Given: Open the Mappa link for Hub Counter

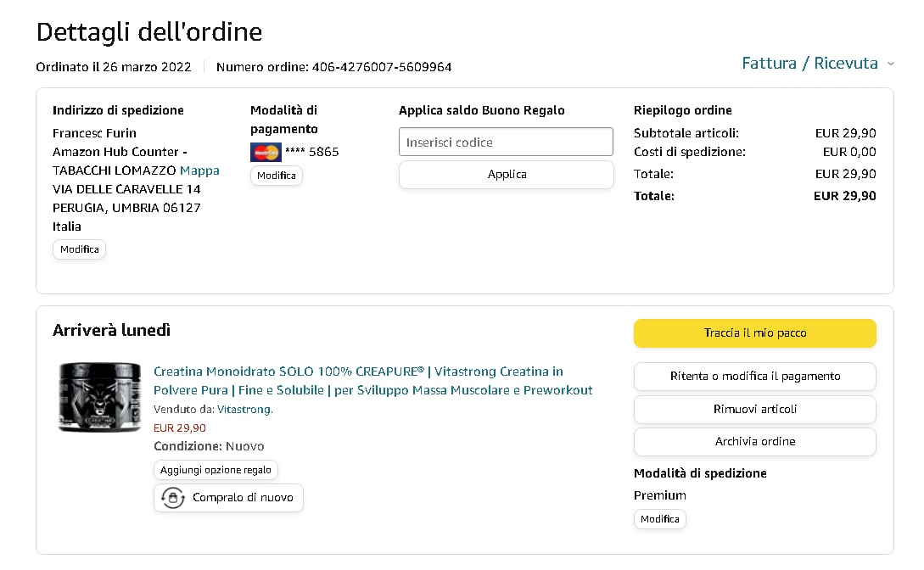Looking at the screenshot, I should pyautogui.click(x=199, y=170).
